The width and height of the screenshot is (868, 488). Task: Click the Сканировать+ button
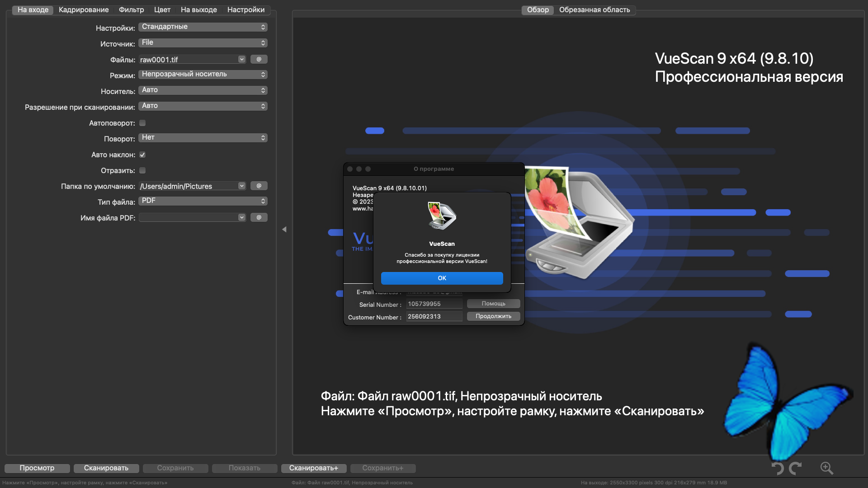pos(314,469)
